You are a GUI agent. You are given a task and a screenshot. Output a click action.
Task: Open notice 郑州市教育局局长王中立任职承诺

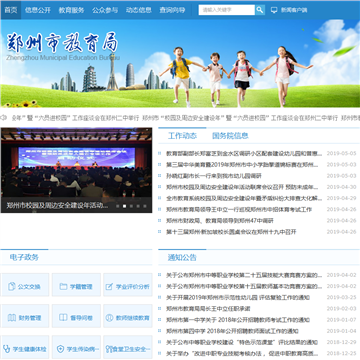(x=208, y=308)
